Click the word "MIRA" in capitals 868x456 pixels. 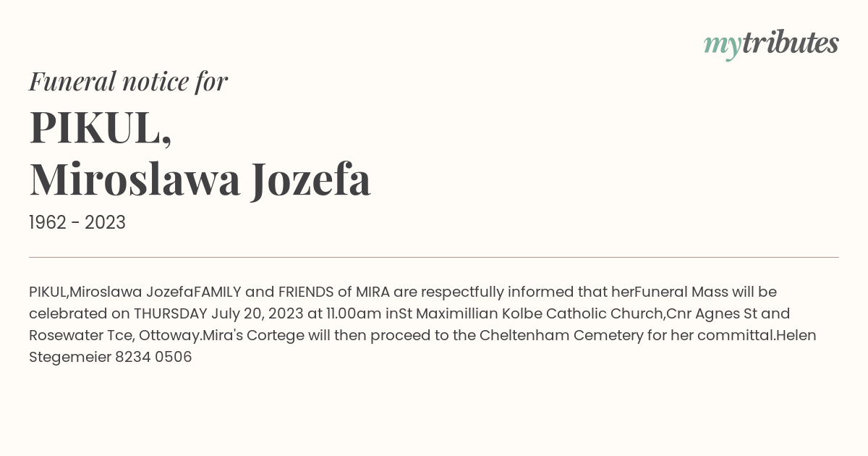(x=373, y=292)
